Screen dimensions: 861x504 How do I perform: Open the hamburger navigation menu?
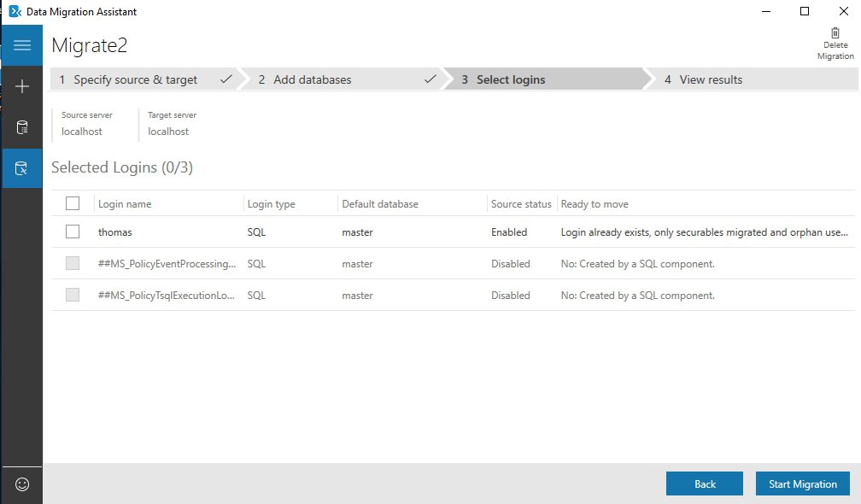click(21, 44)
